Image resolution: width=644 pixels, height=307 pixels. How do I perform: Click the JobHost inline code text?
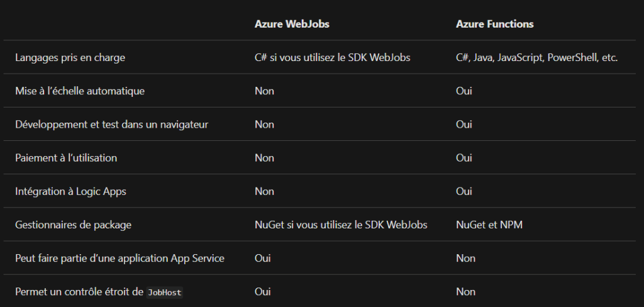165,293
